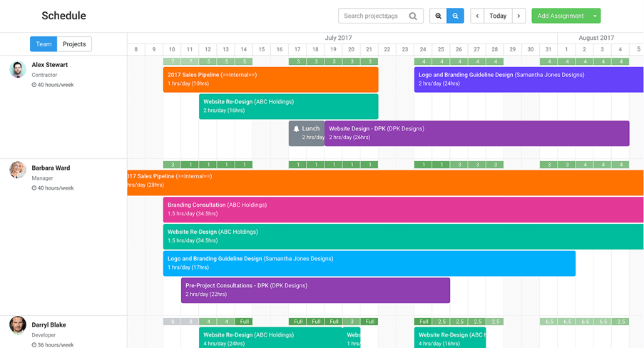The height and width of the screenshot is (348, 644).
Task: Click Alex Stewart's avatar
Action: [x=18, y=69]
